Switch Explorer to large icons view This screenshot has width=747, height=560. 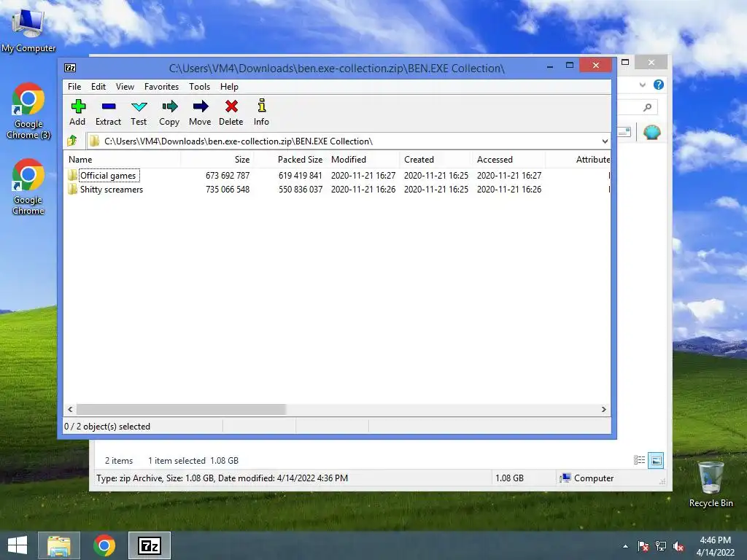point(656,460)
